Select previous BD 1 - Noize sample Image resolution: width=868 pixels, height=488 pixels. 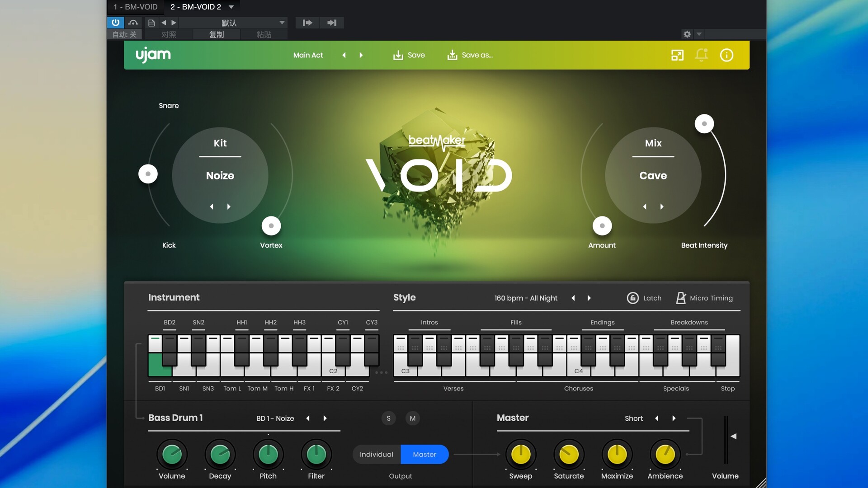[x=308, y=418]
